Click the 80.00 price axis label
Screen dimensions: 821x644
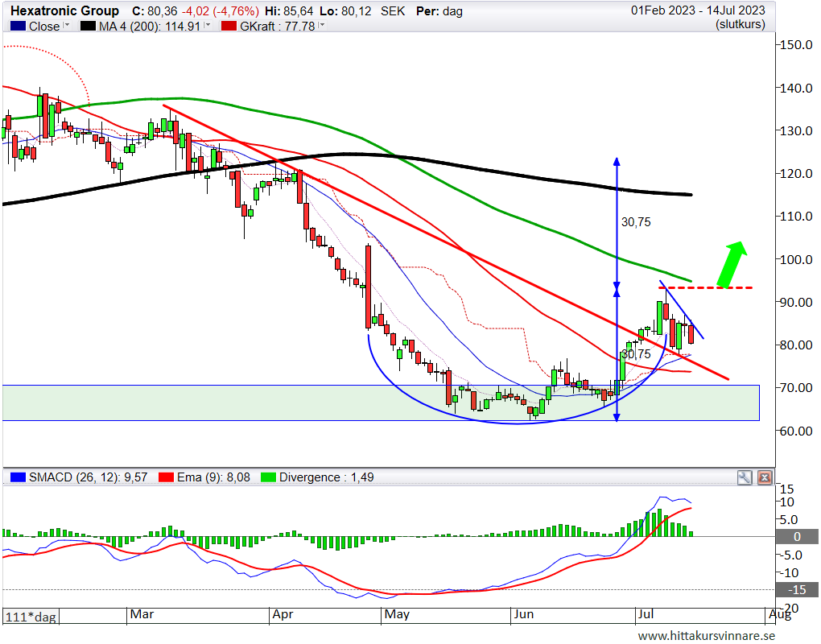coord(796,345)
